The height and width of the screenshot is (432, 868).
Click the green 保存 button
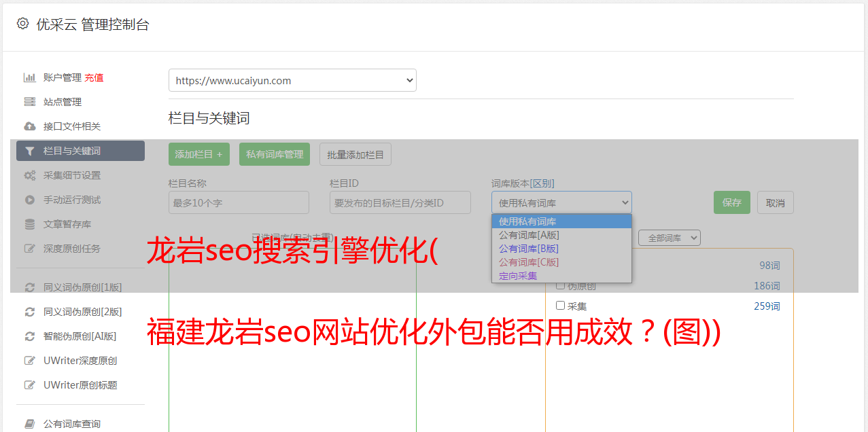(x=732, y=202)
